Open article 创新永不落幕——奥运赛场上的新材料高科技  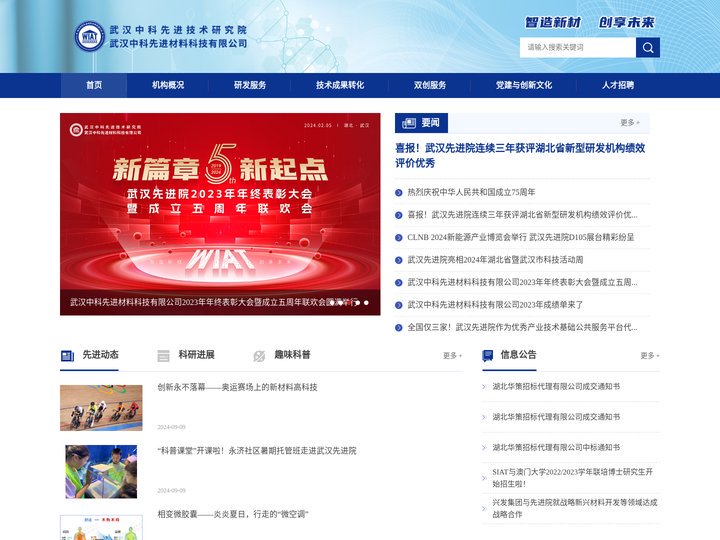(237, 387)
